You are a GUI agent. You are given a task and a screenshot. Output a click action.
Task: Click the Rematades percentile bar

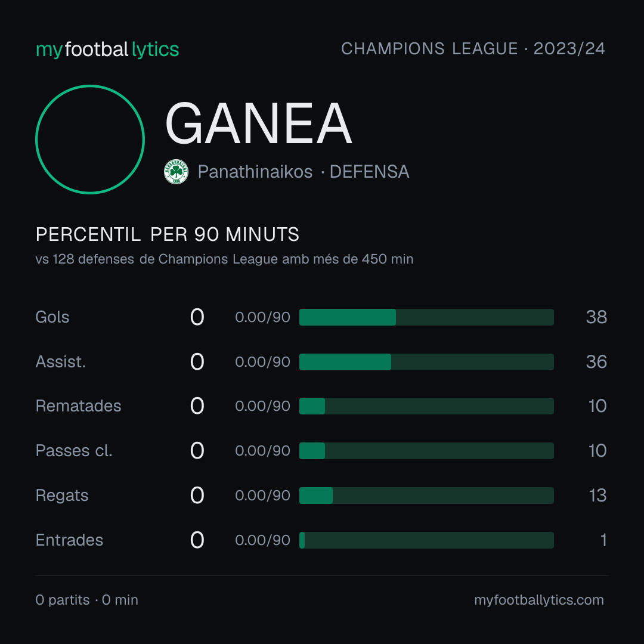pyautogui.click(x=426, y=406)
